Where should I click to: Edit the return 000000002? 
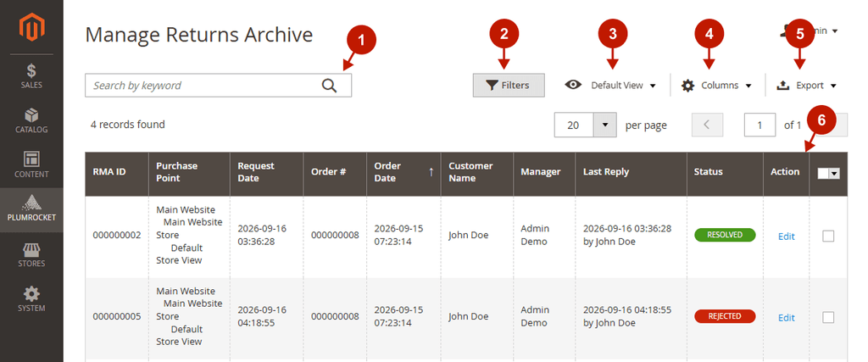point(786,237)
